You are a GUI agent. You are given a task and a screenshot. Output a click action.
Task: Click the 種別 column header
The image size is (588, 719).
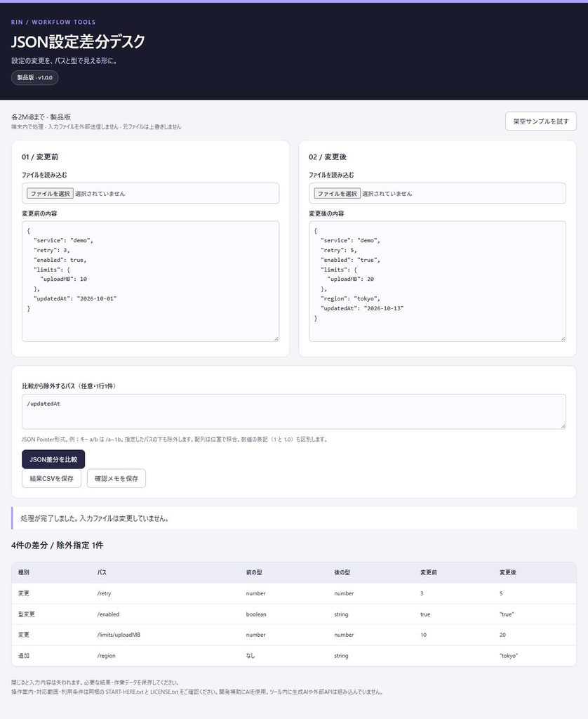click(24, 572)
